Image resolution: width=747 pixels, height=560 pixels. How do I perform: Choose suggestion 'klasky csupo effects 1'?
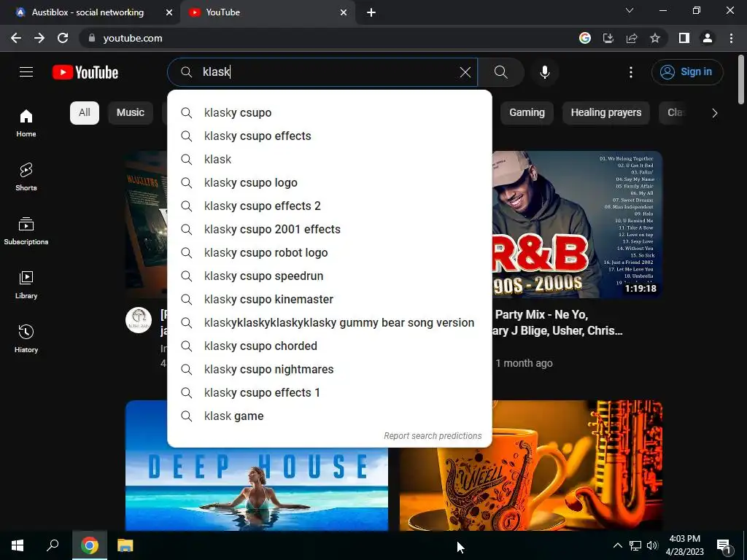pos(330,393)
